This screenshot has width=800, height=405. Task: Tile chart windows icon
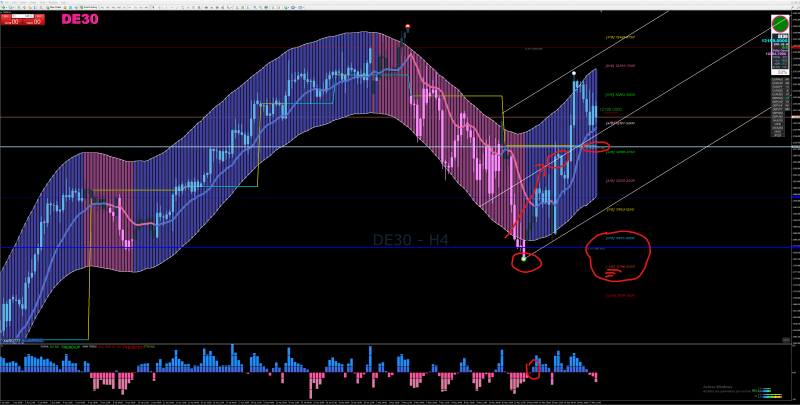tap(266, 7)
